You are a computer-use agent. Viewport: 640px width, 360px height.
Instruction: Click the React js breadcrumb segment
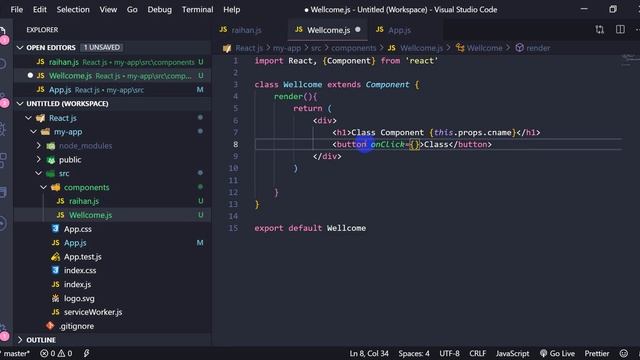[249, 48]
